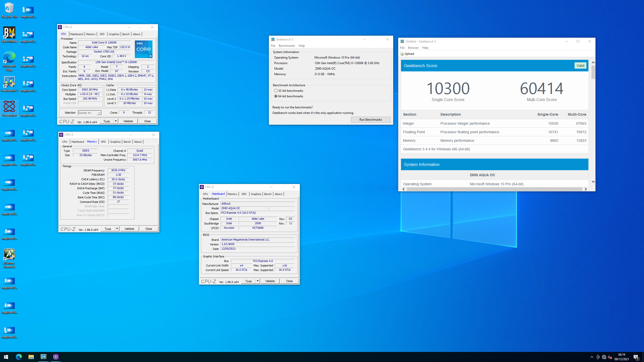644x362 pixels.
Task: Open the Browser menu in Geekbench results
Action: pyautogui.click(x=413, y=48)
